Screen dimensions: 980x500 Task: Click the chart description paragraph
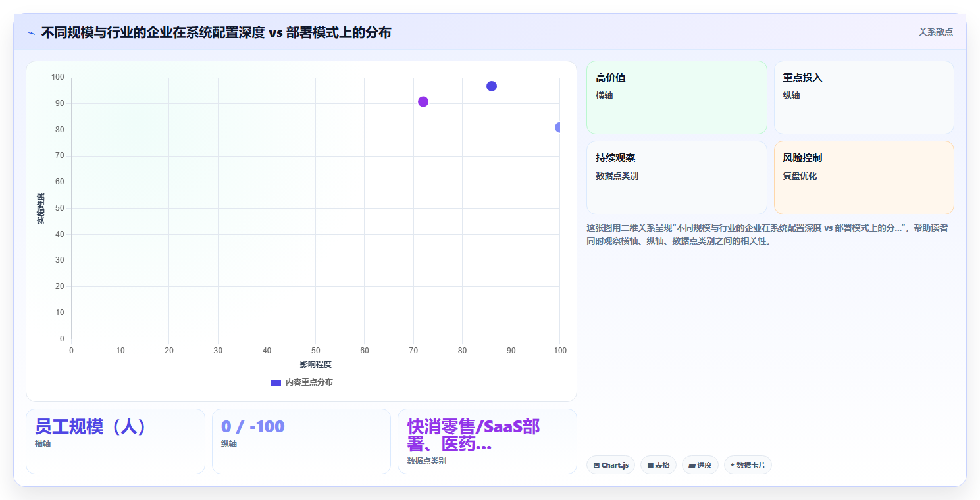pos(767,234)
